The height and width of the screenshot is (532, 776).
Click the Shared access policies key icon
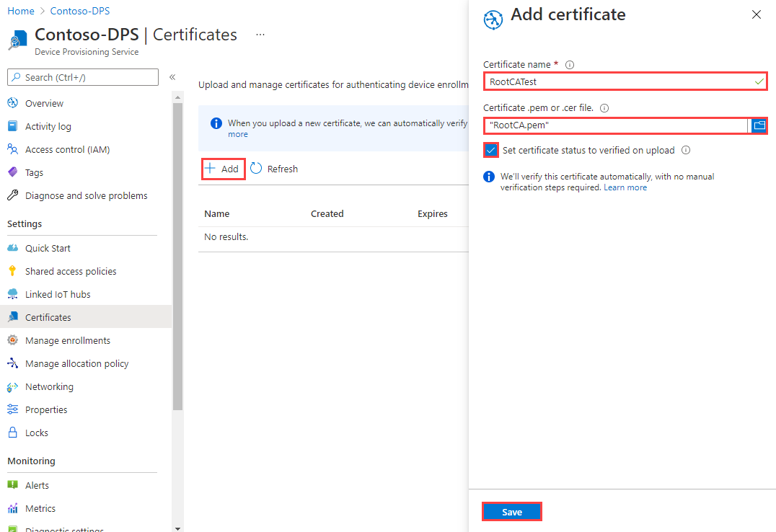click(13, 271)
